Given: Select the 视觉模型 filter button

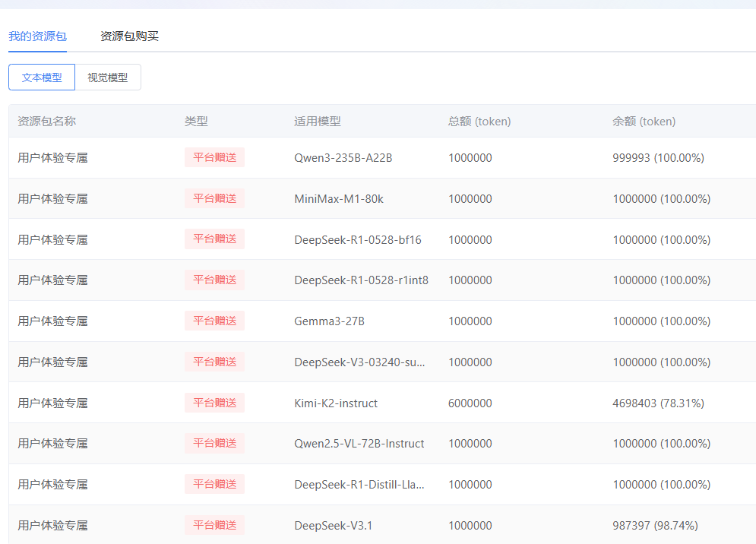Looking at the screenshot, I should tap(108, 77).
